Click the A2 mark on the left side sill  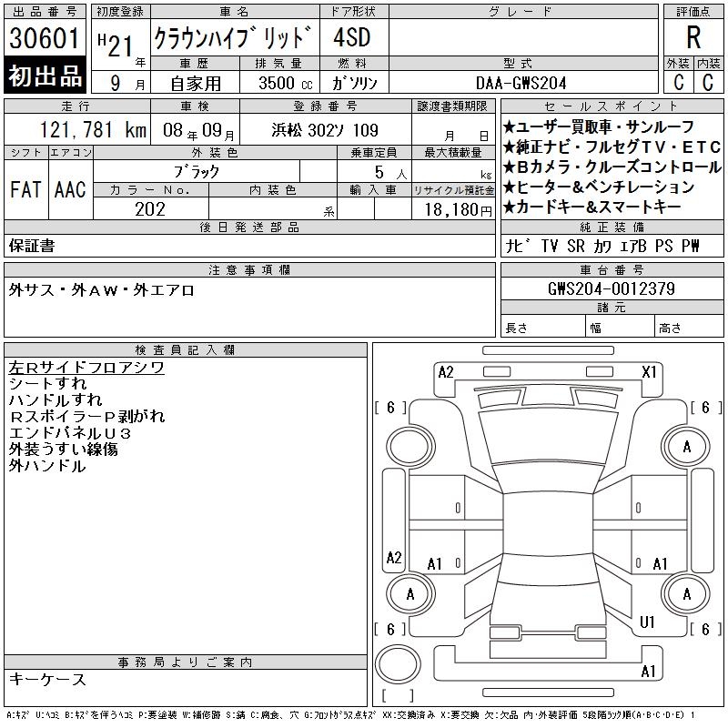(394, 557)
